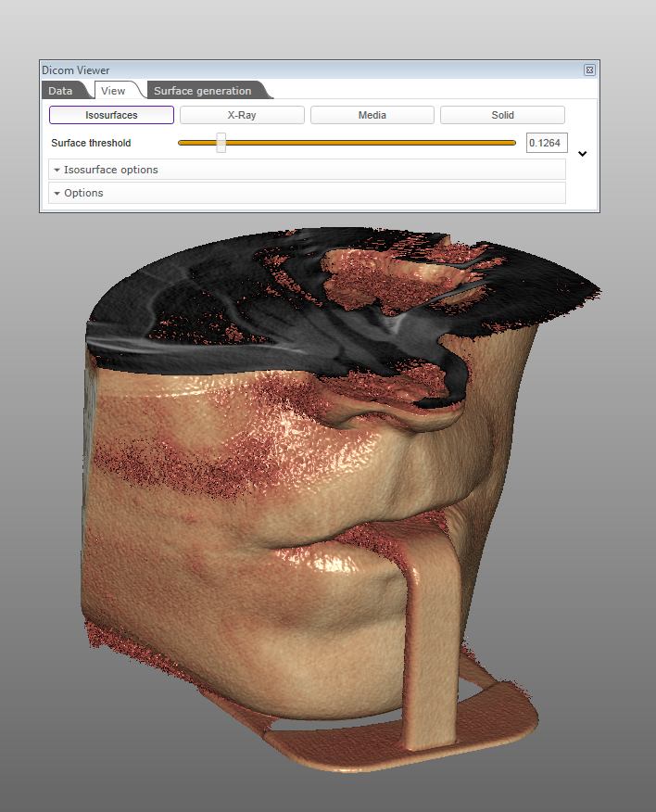Activate Isosurfaces view mode
The height and width of the screenshot is (812, 656).
(x=111, y=115)
